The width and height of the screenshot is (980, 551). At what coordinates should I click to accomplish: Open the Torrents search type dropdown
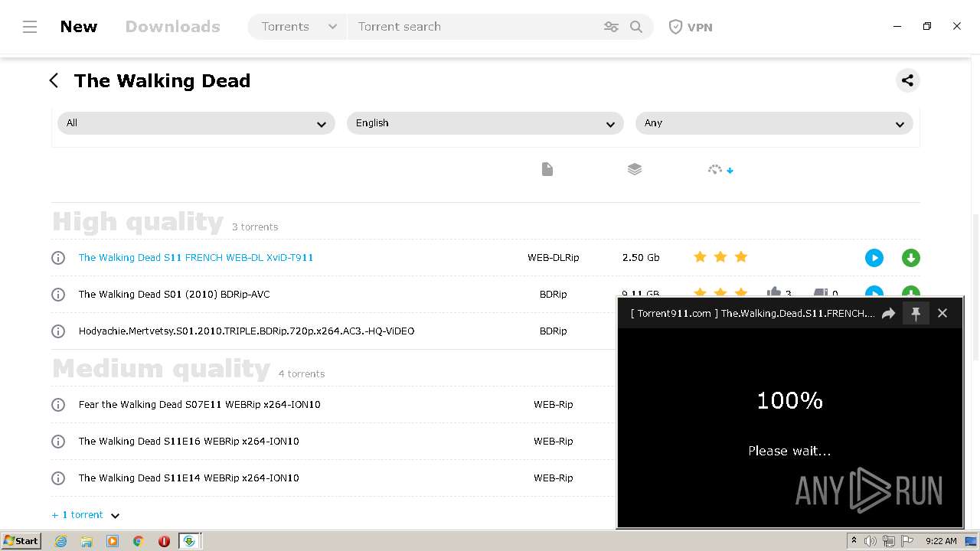(x=298, y=27)
